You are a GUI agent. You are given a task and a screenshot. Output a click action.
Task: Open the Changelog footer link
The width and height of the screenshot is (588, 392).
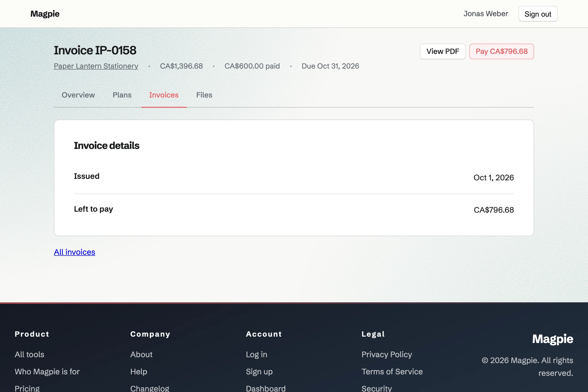pyautogui.click(x=149, y=389)
